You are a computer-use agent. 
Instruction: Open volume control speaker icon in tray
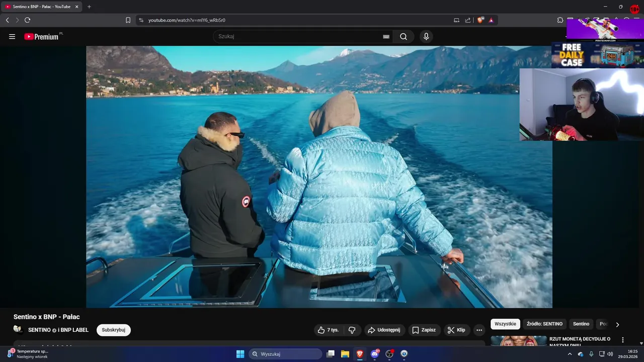(x=610, y=354)
